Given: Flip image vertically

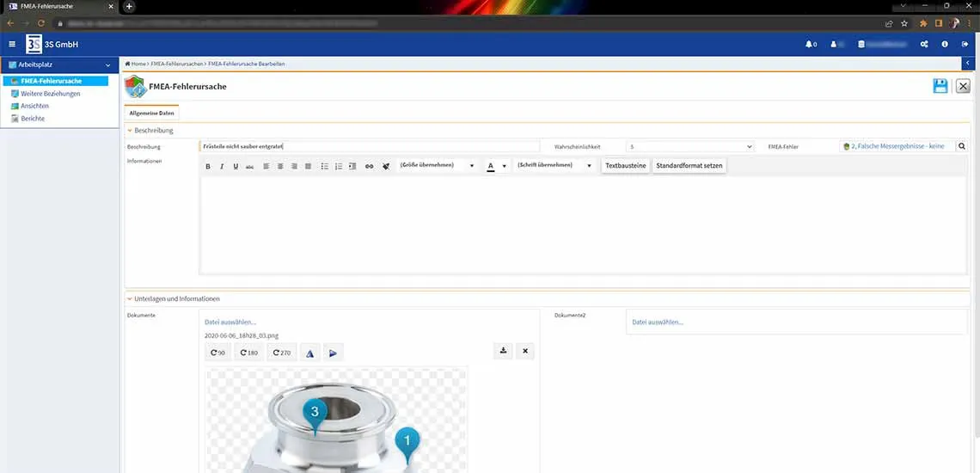Looking at the screenshot, I should pyautogui.click(x=333, y=353).
